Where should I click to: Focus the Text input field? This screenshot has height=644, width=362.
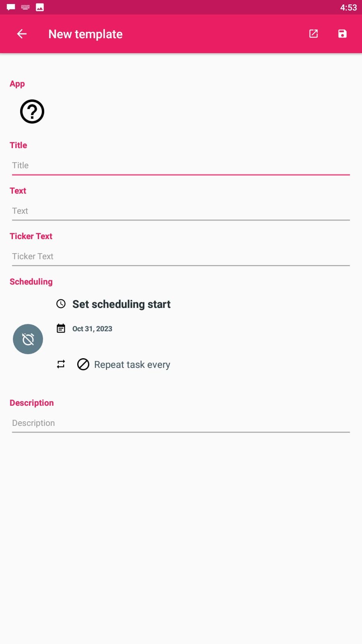181,211
